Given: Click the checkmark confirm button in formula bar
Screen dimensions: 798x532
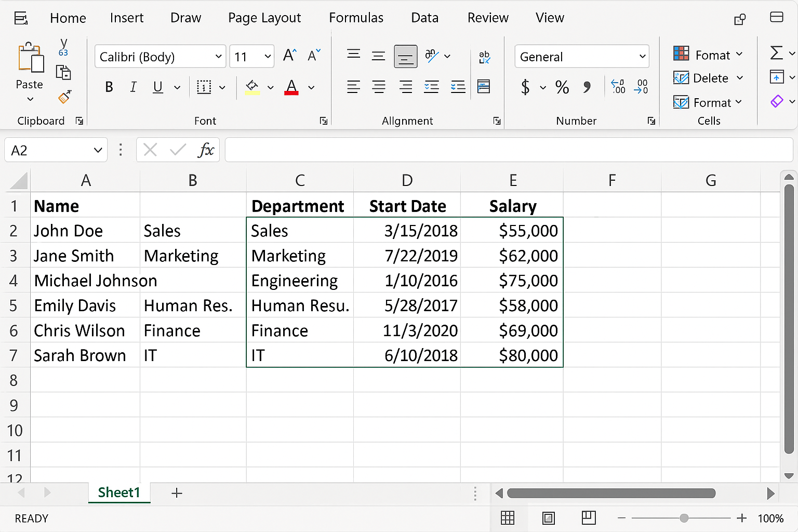Looking at the screenshot, I should 178,150.
